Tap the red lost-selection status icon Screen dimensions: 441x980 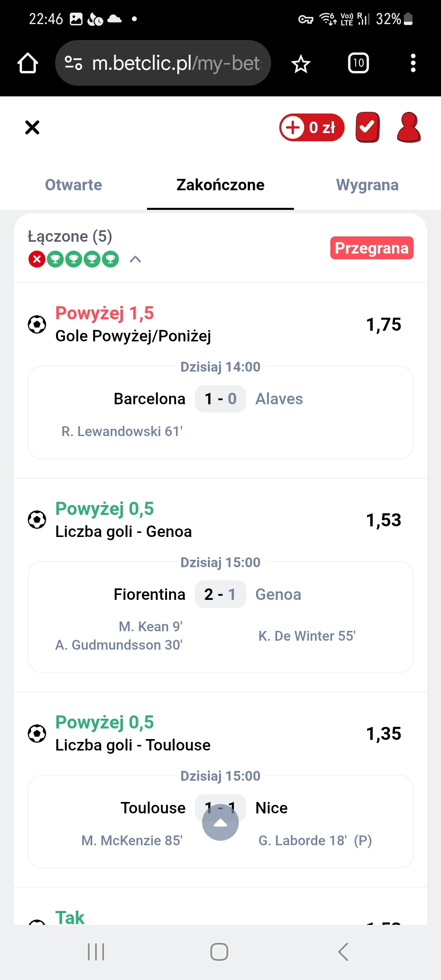[x=37, y=259]
